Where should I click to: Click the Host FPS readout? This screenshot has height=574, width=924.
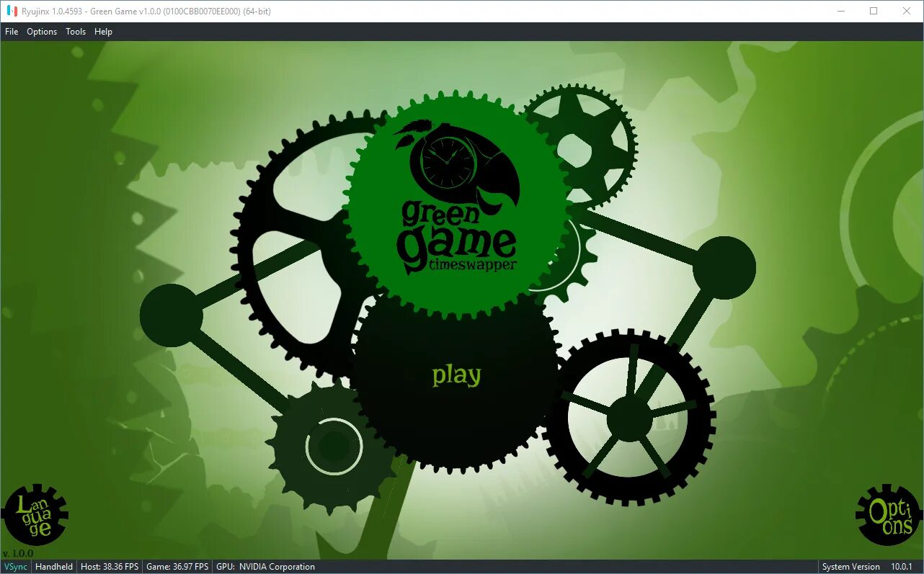(x=108, y=567)
